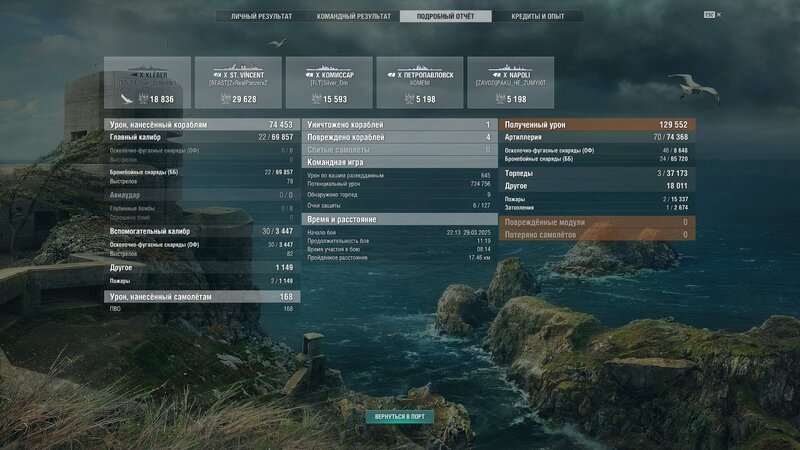The height and width of the screenshot is (450, 800).
Task: Click the Затопления row
Action: coord(597,208)
